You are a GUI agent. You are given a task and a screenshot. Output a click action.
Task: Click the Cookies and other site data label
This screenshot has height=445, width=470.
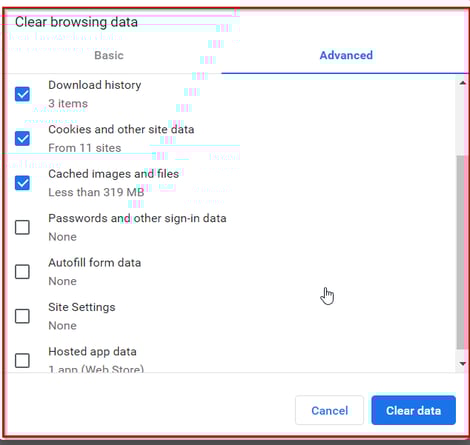pyautogui.click(x=121, y=129)
